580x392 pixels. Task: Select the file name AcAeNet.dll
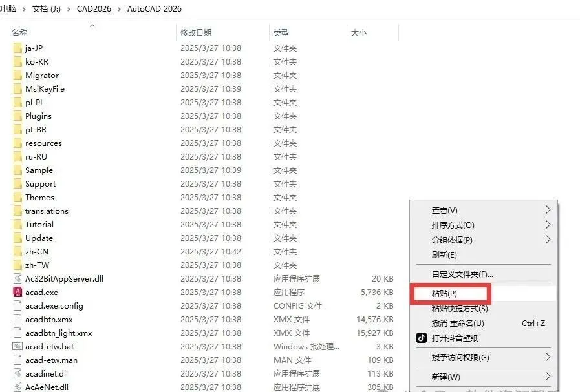pyautogui.click(x=47, y=387)
